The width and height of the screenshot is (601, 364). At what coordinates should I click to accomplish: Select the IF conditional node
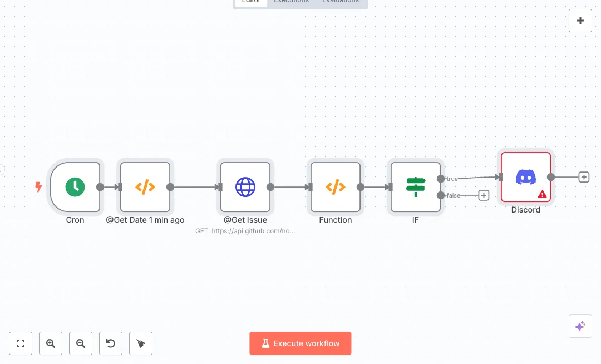click(415, 187)
